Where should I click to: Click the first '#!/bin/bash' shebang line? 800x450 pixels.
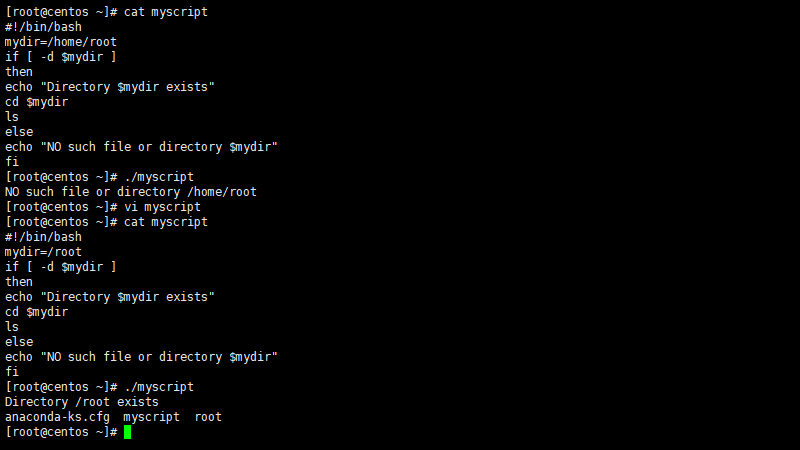[43, 27]
